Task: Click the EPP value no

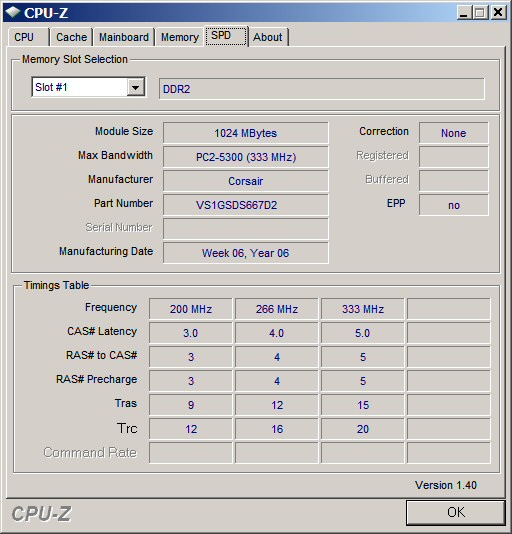Action: point(453,205)
